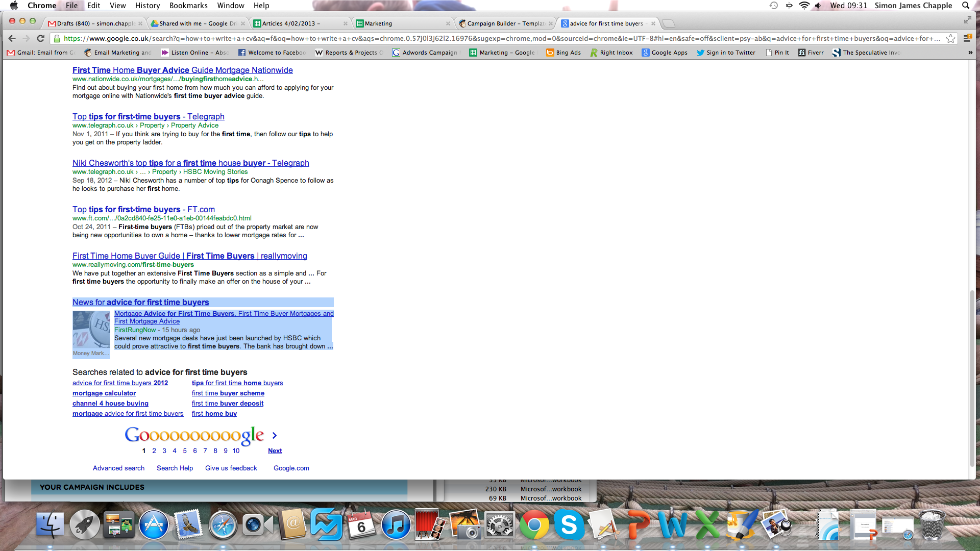Open Photo Booth in the dock
Viewport: 980px width, 551px height.
(430, 525)
